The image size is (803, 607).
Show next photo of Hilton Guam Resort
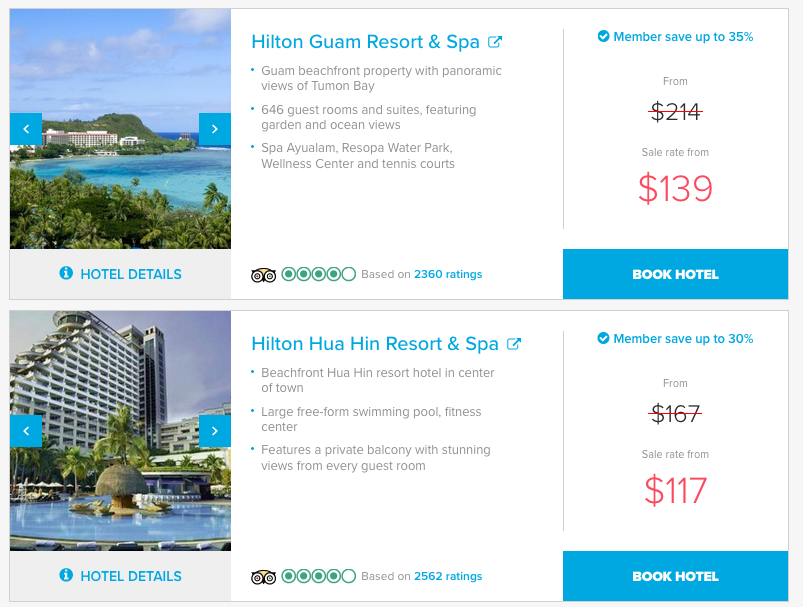215,129
